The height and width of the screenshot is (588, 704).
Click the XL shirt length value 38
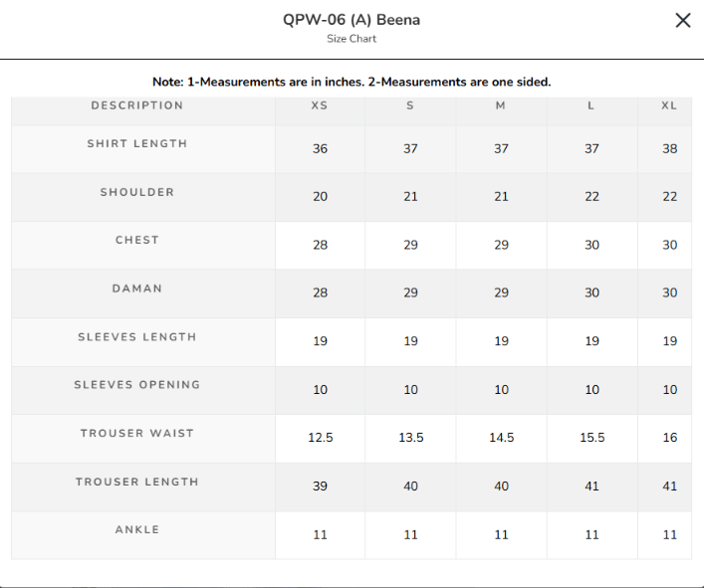coord(670,148)
